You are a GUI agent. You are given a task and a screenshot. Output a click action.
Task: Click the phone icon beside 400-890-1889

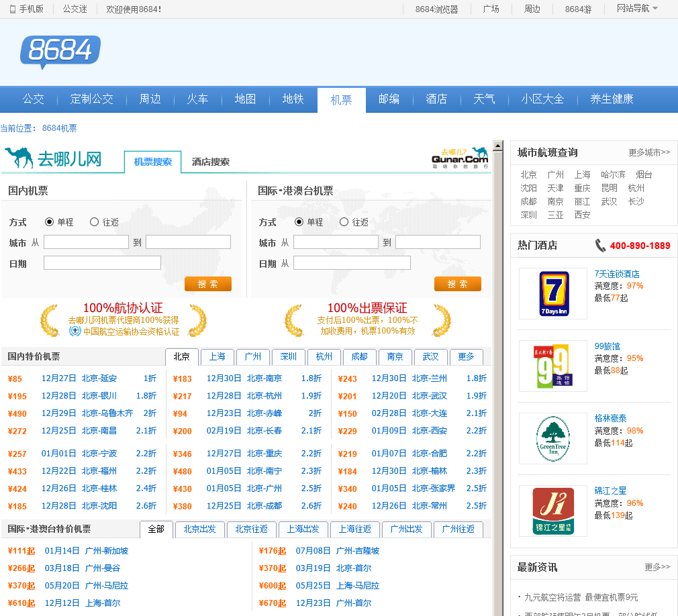(x=600, y=246)
